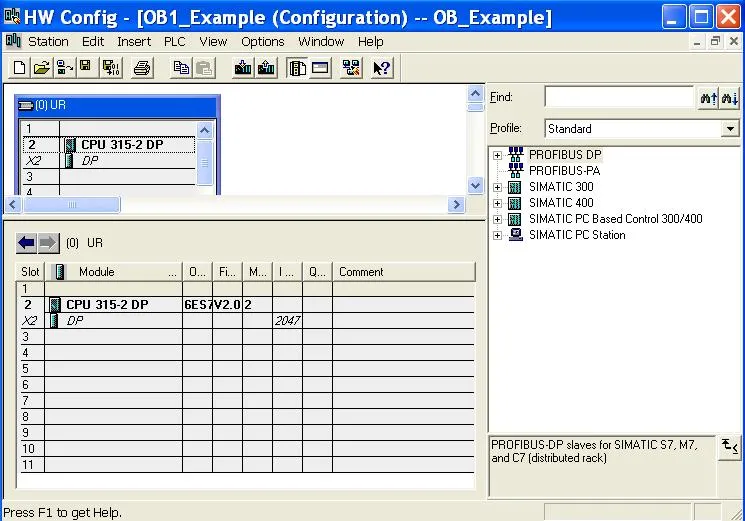Viewport: 745px width, 521px height.
Task: Download to module toolbar icon
Action: pyautogui.click(x=243, y=68)
